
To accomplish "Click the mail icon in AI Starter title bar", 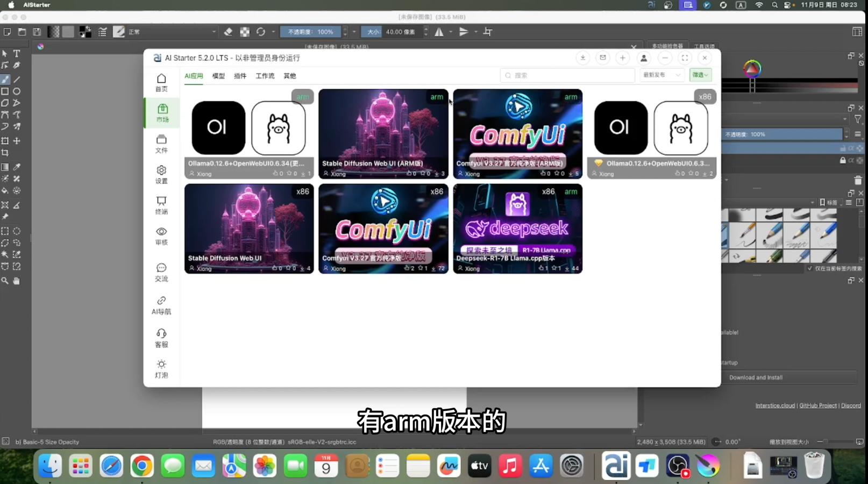I will (x=602, y=58).
